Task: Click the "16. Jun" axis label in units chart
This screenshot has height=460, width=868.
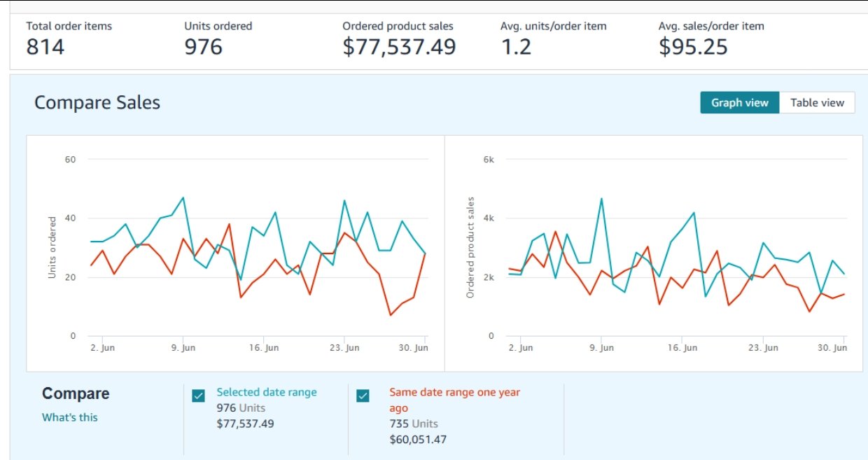Action: pos(263,348)
